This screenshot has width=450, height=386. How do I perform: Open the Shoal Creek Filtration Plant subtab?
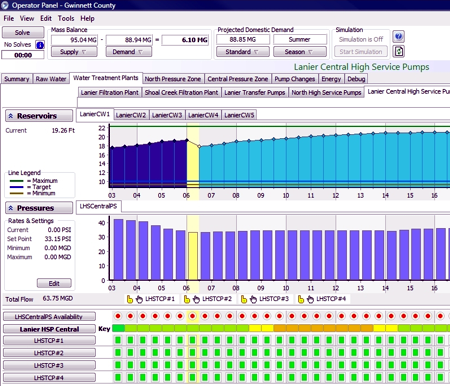[181, 93]
